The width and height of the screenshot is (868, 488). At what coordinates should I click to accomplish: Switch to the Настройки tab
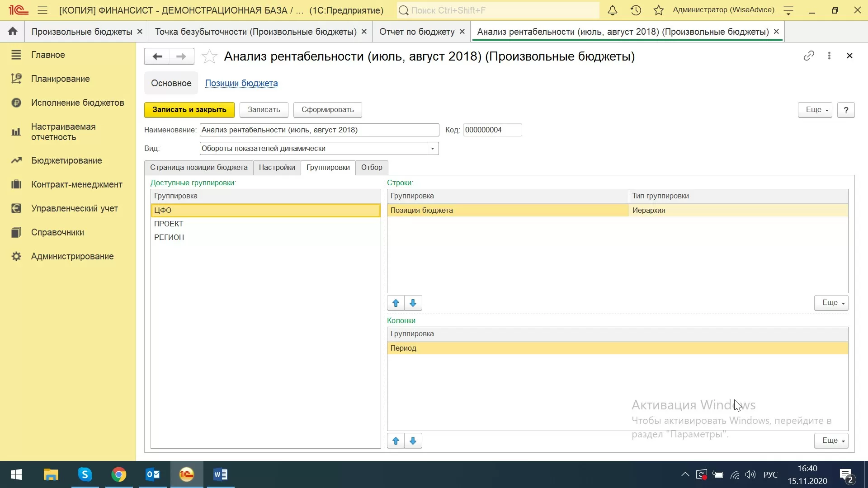(x=277, y=168)
